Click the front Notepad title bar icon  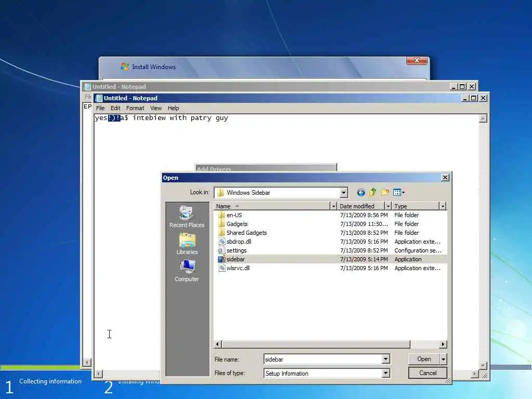tap(99, 98)
